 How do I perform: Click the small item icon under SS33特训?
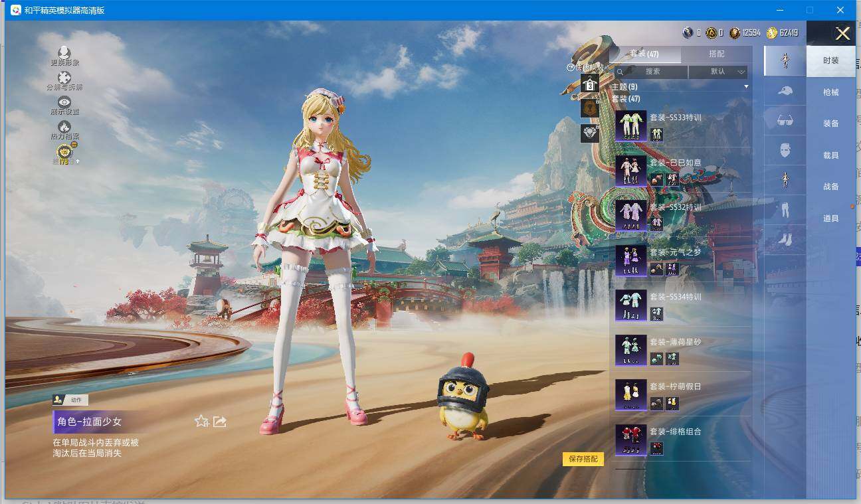pyautogui.click(x=656, y=134)
